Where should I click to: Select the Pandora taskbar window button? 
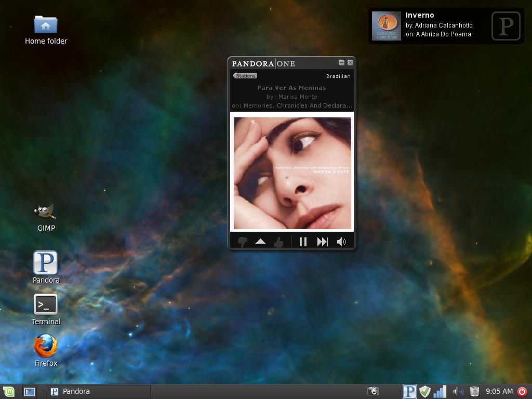pos(98,392)
